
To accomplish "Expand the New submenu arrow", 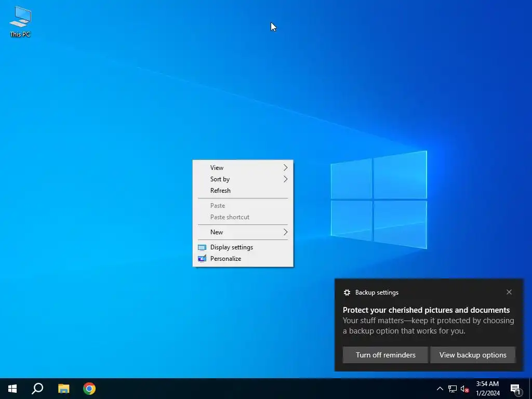I will (x=285, y=232).
